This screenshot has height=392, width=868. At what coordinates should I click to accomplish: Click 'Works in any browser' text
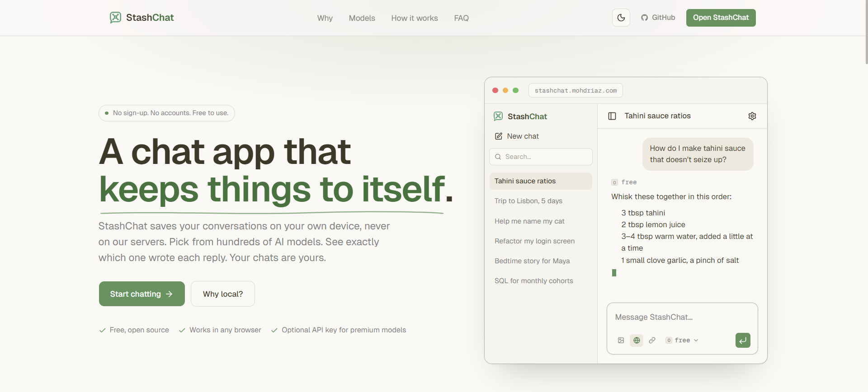click(225, 330)
